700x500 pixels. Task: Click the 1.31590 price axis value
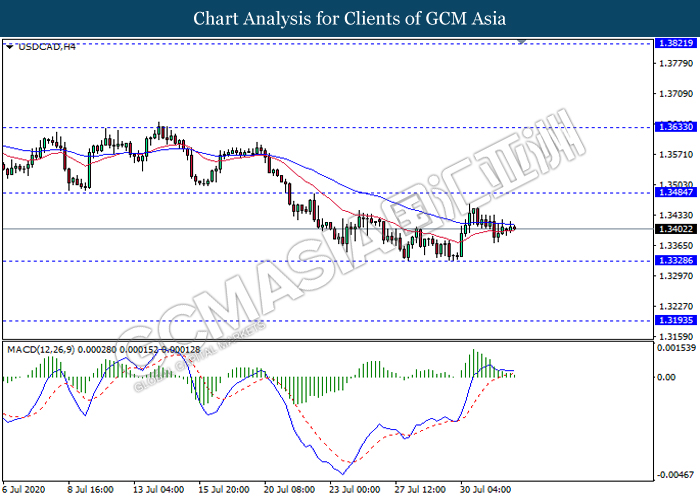676,337
